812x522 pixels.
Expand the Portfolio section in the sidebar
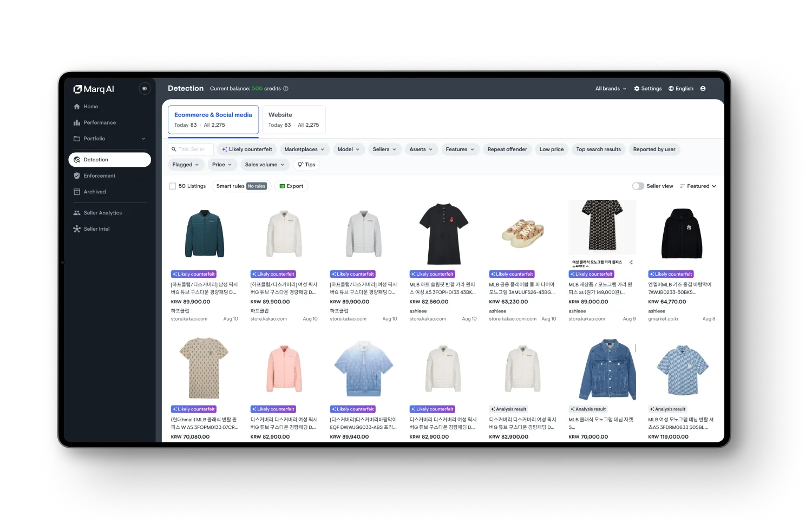pos(143,139)
